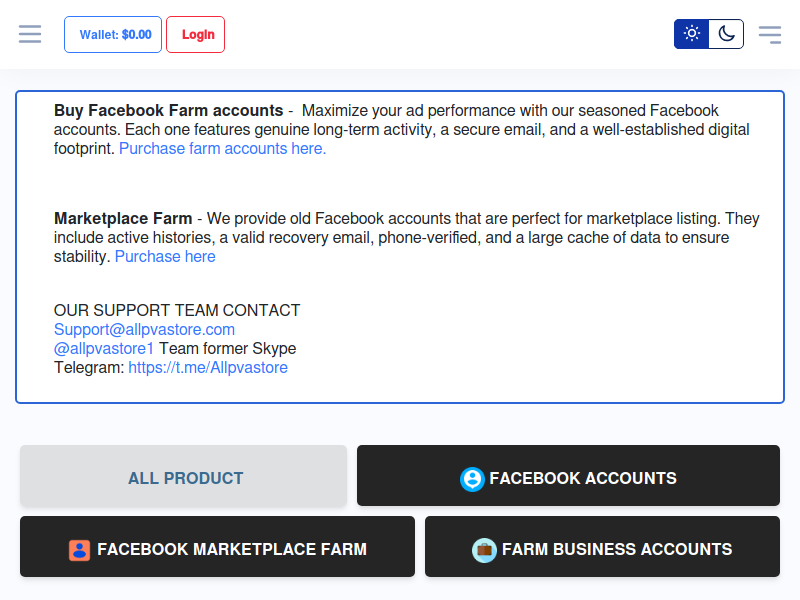Switch to dark mode with moon icon
This screenshot has height=600, width=800.
coord(726,34)
